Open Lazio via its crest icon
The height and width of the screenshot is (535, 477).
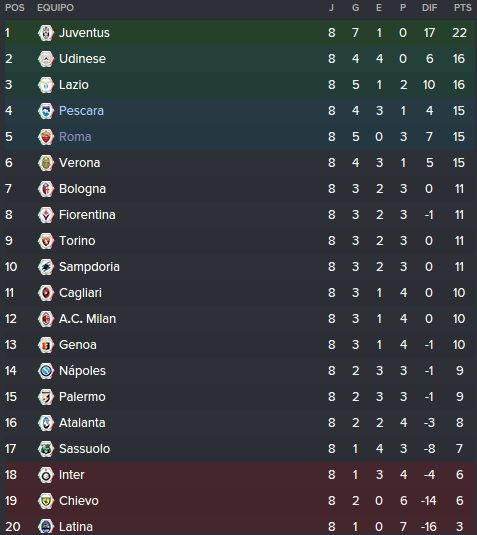(46, 85)
